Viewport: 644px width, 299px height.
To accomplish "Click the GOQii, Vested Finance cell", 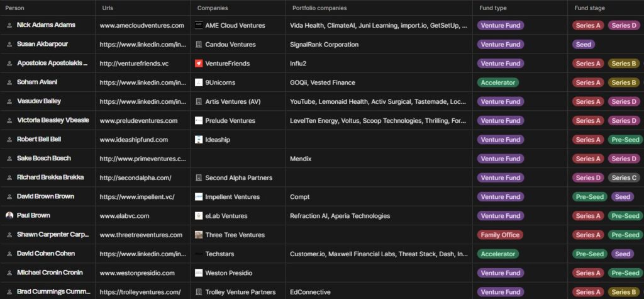I will tap(379, 82).
